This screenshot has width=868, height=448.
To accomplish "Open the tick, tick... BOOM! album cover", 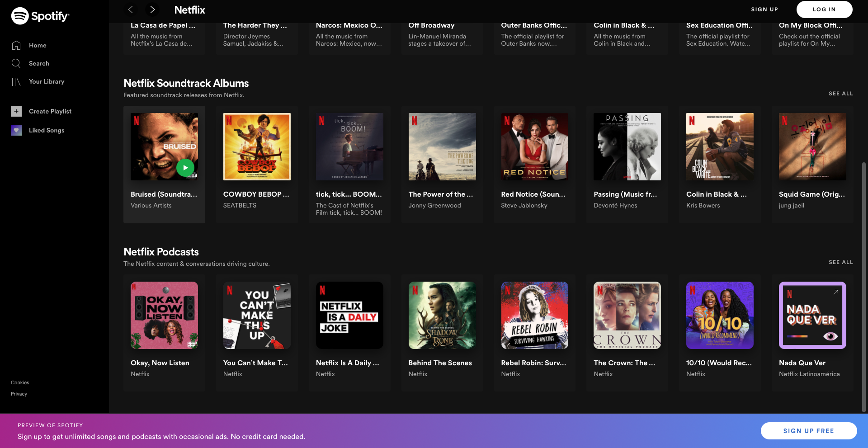I will pos(349,146).
